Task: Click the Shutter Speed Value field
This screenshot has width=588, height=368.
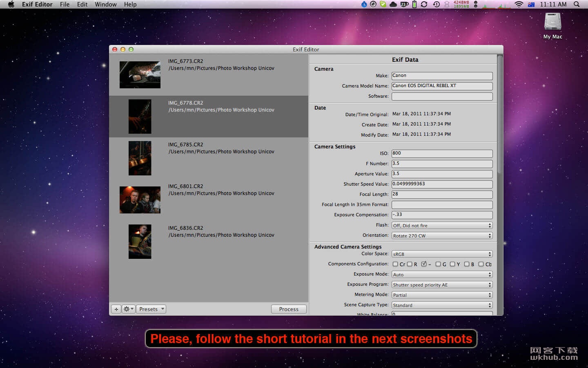Action: pos(442,184)
